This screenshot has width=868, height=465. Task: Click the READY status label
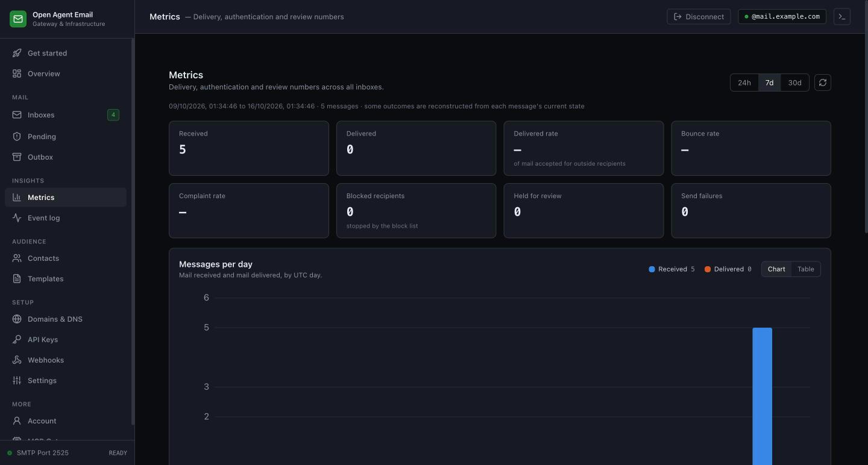click(x=118, y=453)
